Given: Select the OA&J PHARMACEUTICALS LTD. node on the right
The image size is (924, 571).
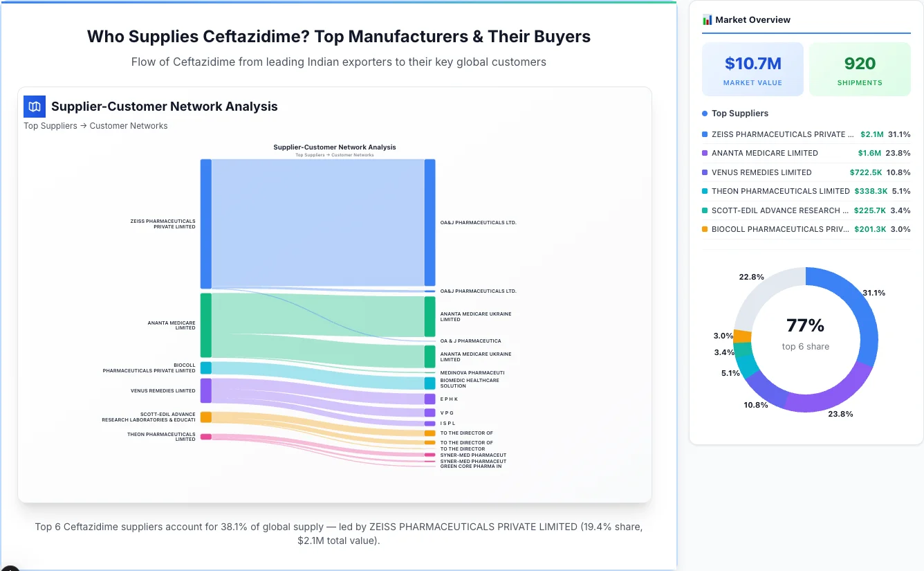Looking at the screenshot, I should pyautogui.click(x=429, y=223).
